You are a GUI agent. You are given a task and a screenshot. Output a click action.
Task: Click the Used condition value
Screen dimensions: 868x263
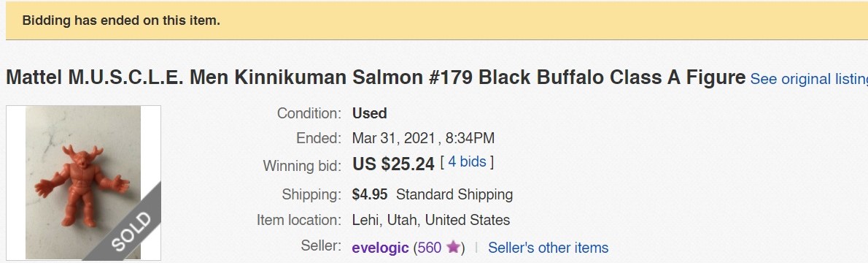click(x=369, y=113)
